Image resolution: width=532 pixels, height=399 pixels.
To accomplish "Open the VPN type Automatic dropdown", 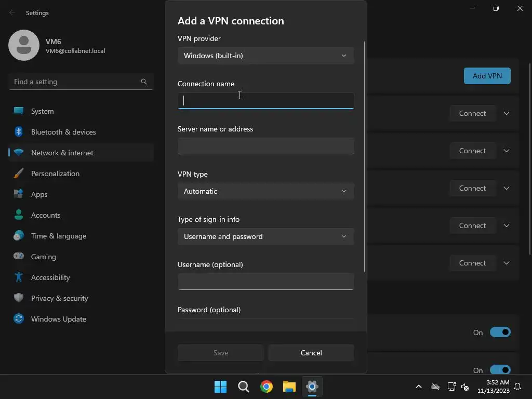I will (265, 191).
